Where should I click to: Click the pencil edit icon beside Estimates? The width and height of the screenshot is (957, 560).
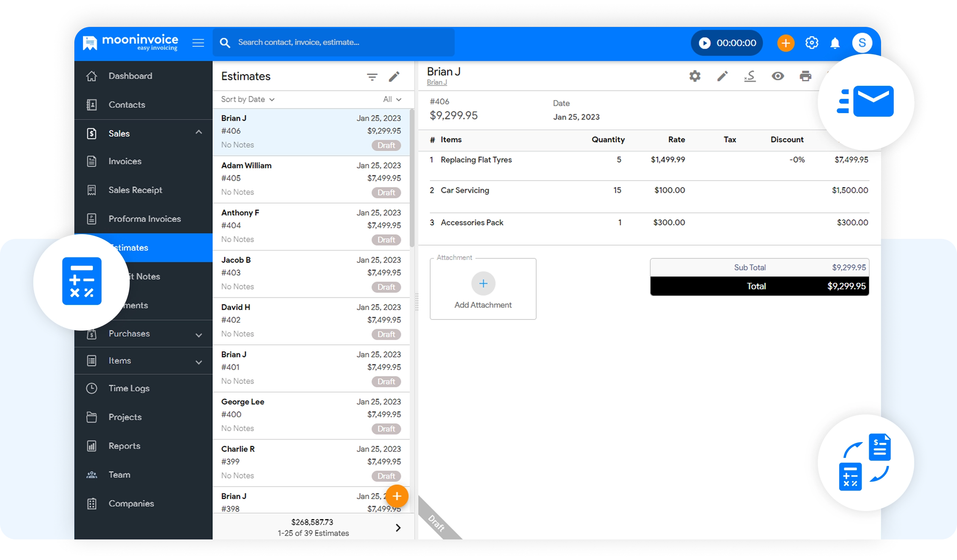[394, 77]
